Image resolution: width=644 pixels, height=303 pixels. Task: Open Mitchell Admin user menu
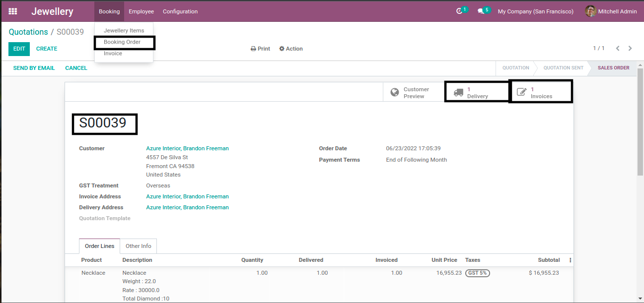pos(611,11)
